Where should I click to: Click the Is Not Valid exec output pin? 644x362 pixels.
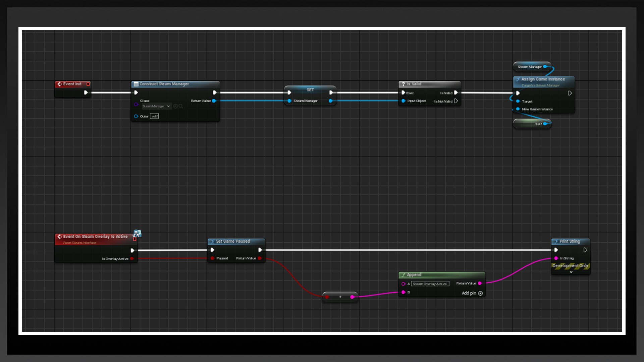tap(456, 101)
